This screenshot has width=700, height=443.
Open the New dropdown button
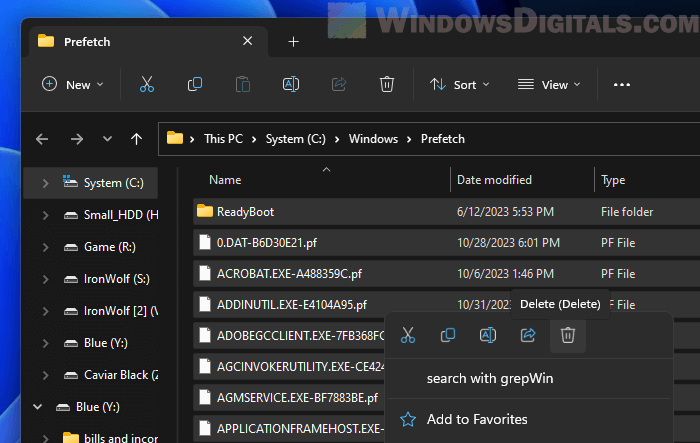(x=72, y=84)
